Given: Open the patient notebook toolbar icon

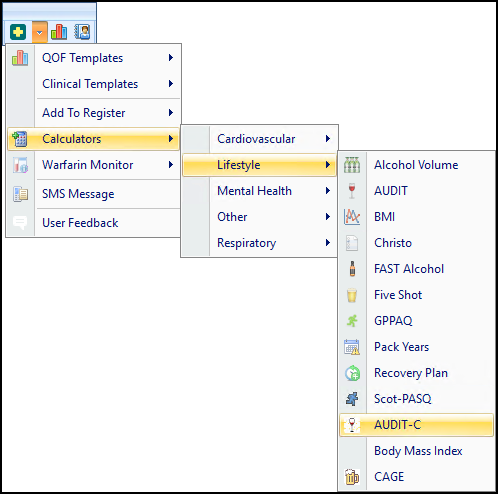Looking at the screenshot, I should pos(82,32).
